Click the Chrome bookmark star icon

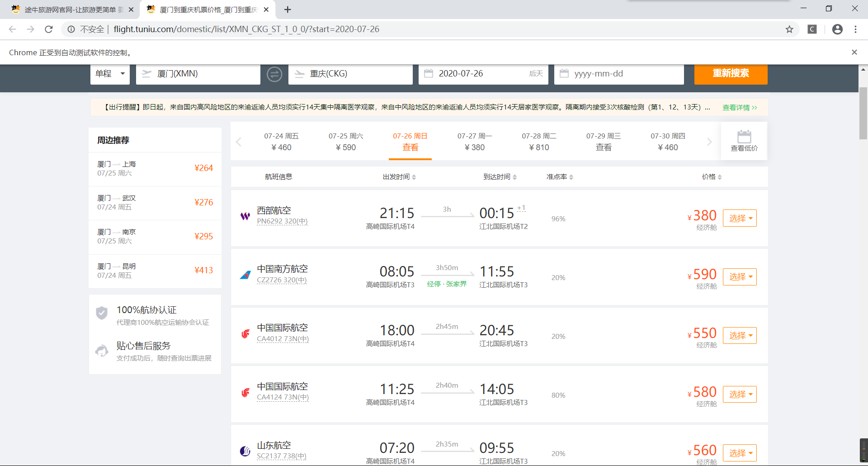(789, 29)
